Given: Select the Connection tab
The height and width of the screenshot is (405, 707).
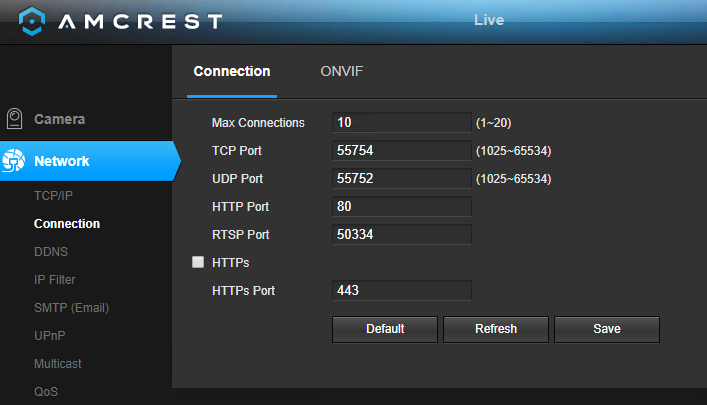Looking at the screenshot, I should (x=232, y=71).
